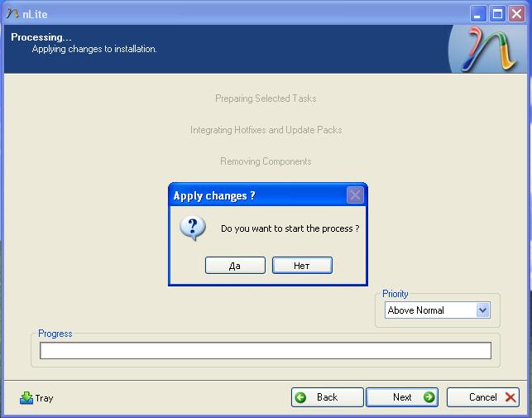
Task: Click the red Cancel X icon
Action: coord(510,397)
